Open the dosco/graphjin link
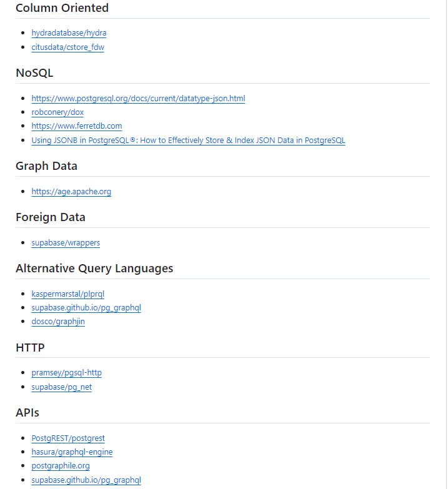This screenshot has height=489, width=448. 58,321
